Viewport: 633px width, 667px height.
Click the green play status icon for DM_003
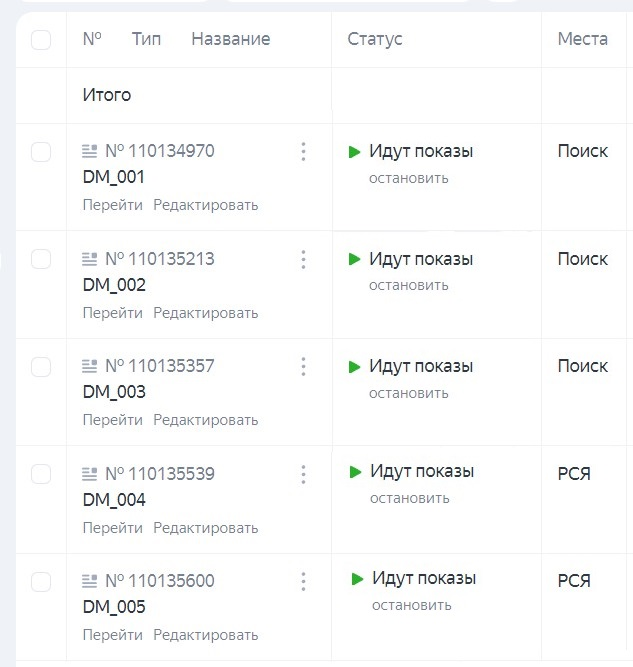tap(354, 367)
